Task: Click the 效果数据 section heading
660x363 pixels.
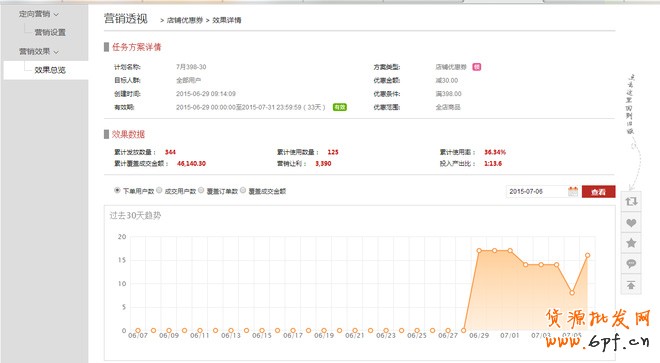Action: tap(128, 134)
